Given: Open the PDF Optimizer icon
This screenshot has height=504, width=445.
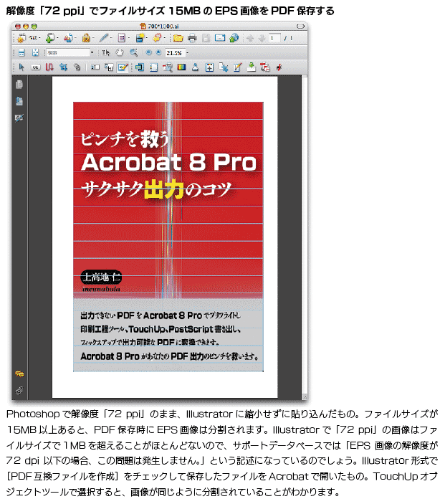Looking at the screenshot, I should [265, 67].
